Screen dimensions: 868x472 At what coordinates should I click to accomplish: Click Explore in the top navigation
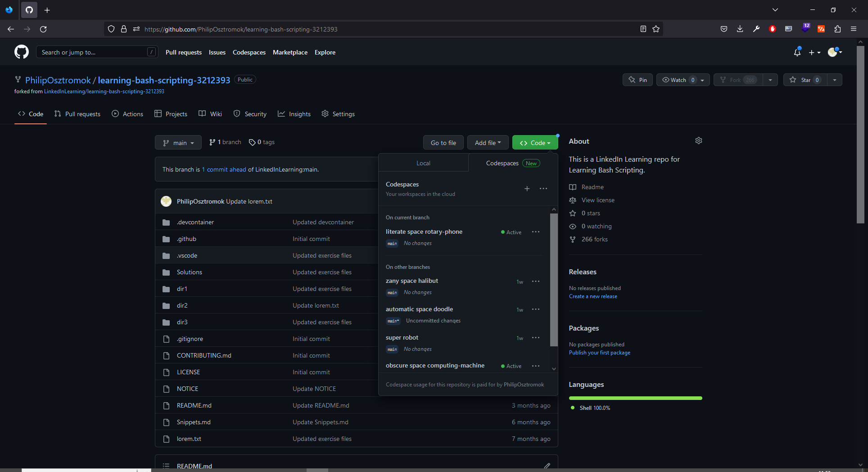tap(325, 52)
